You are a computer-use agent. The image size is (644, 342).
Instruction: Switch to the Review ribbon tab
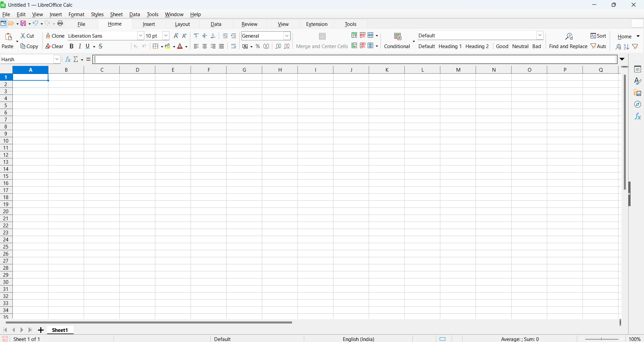(x=249, y=24)
